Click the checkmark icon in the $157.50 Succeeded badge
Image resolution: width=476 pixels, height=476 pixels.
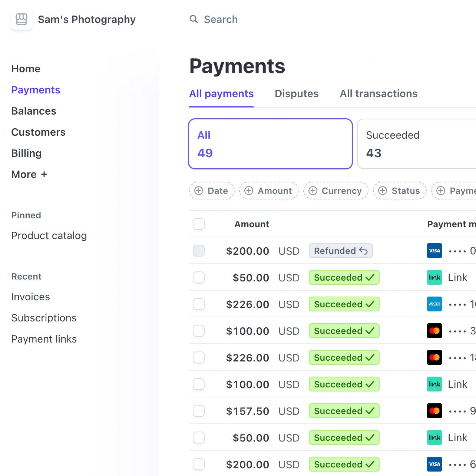pos(370,411)
